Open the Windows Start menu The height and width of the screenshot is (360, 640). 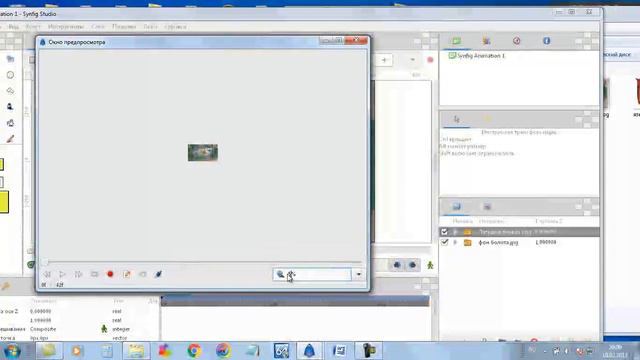(x=11, y=351)
